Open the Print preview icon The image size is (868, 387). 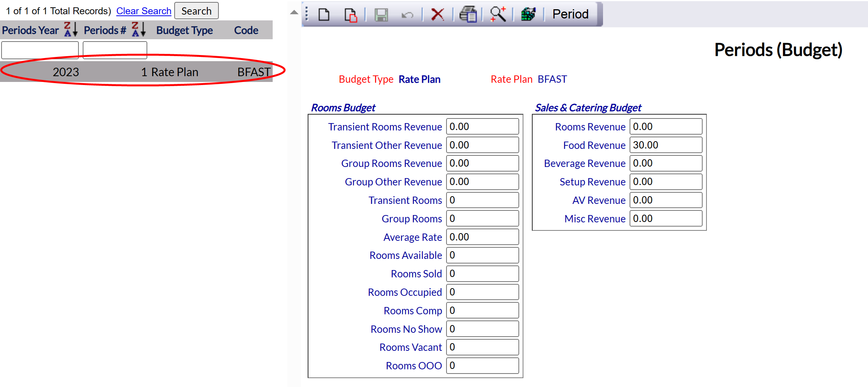point(468,15)
